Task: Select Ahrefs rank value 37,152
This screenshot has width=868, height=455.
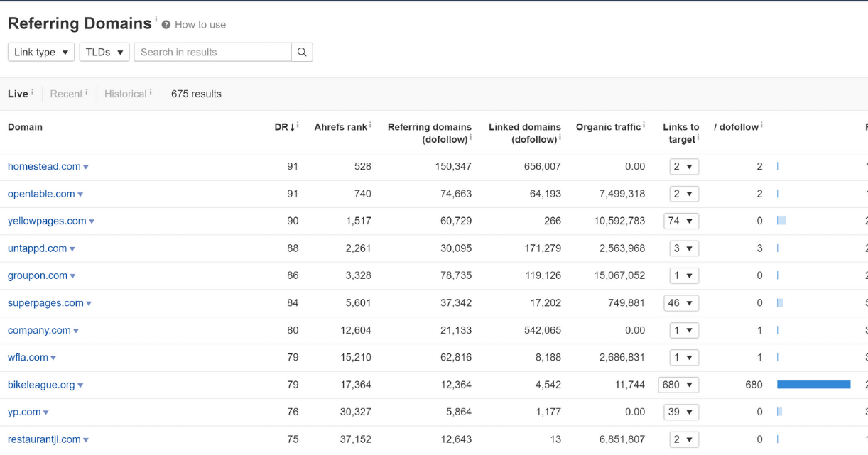Action: (355, 439)
